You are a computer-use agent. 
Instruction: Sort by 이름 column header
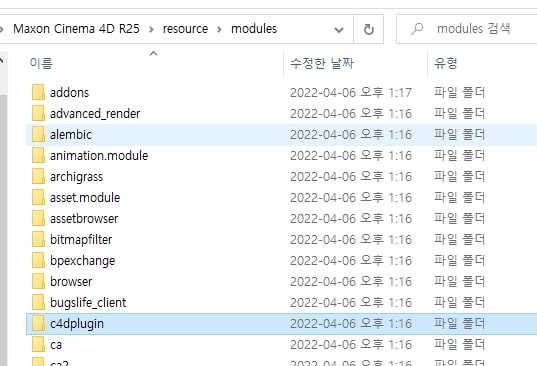pos(41,63)
